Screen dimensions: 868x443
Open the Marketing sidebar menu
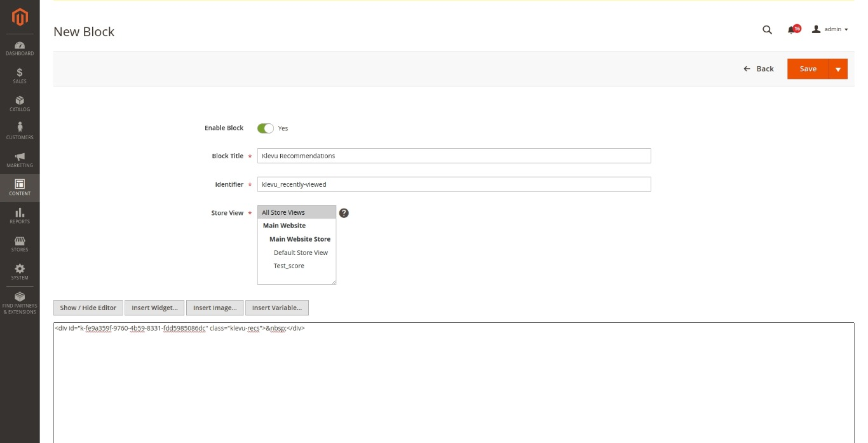20,160
